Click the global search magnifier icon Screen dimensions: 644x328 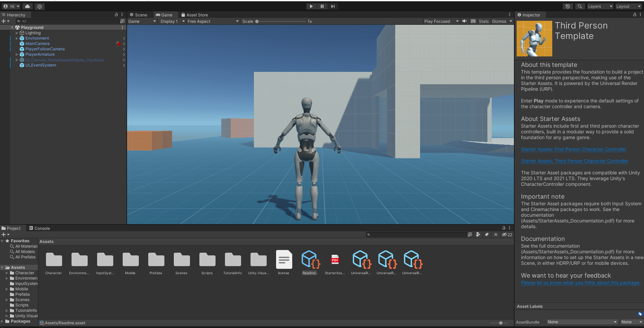pyautogui.click(x=580, y=6)
